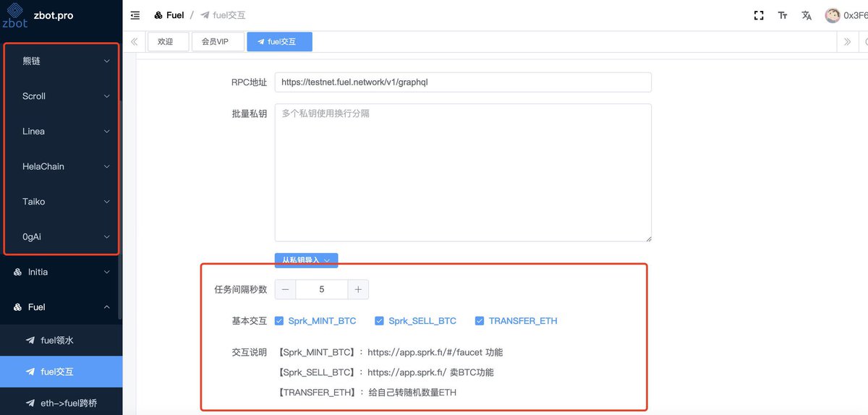Expand the 熊链 sidebar menu
868x415 pixels.
click(61, 61)
